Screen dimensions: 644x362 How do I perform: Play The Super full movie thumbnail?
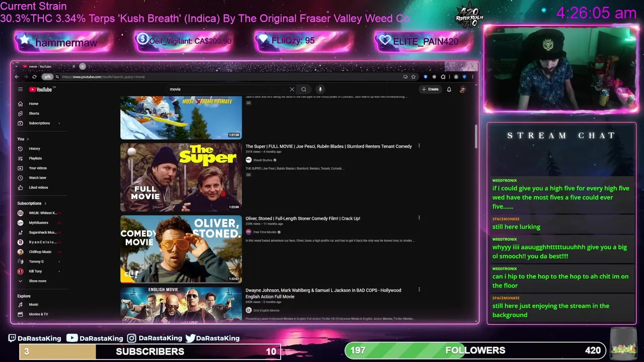(181, 177)
